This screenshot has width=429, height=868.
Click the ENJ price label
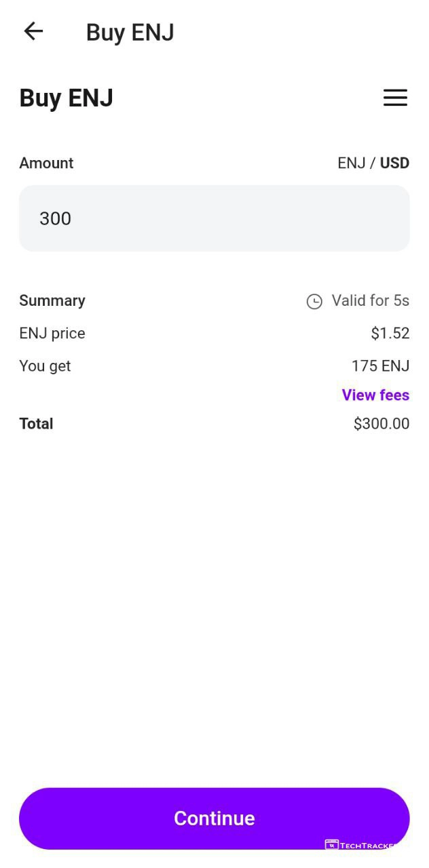(52, 334)
